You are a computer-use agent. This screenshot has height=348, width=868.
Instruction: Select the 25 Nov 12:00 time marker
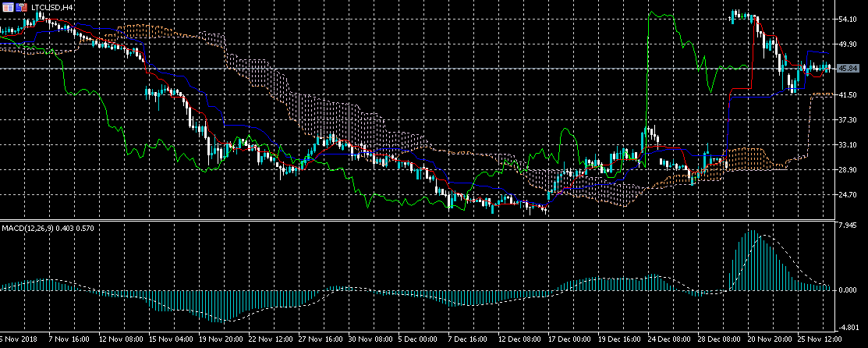coord(816,341)
